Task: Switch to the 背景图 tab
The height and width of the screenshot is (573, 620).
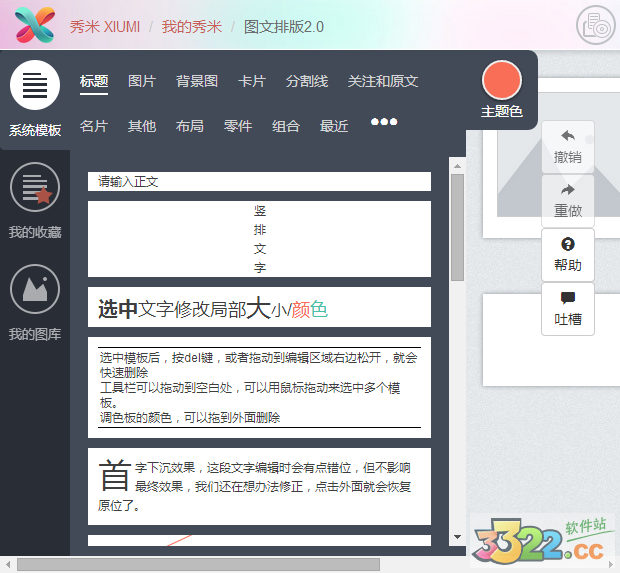Action: (197, 81)
